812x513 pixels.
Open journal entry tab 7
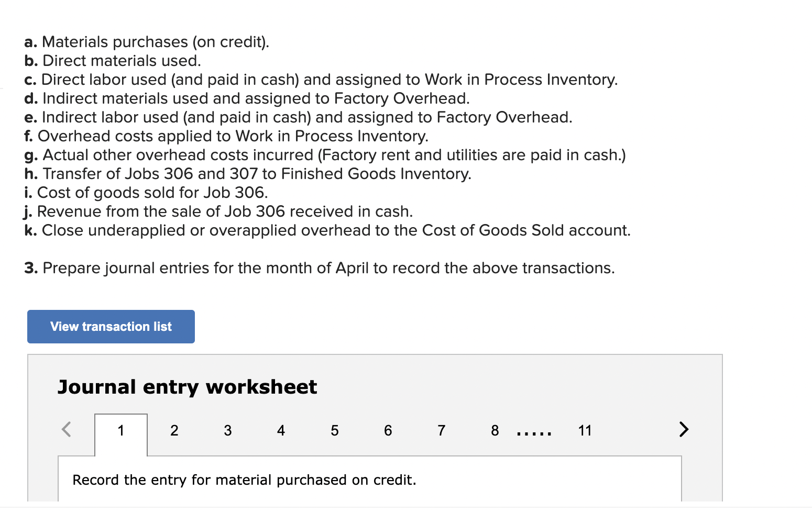pyautogui.click(x=441, y=430)
